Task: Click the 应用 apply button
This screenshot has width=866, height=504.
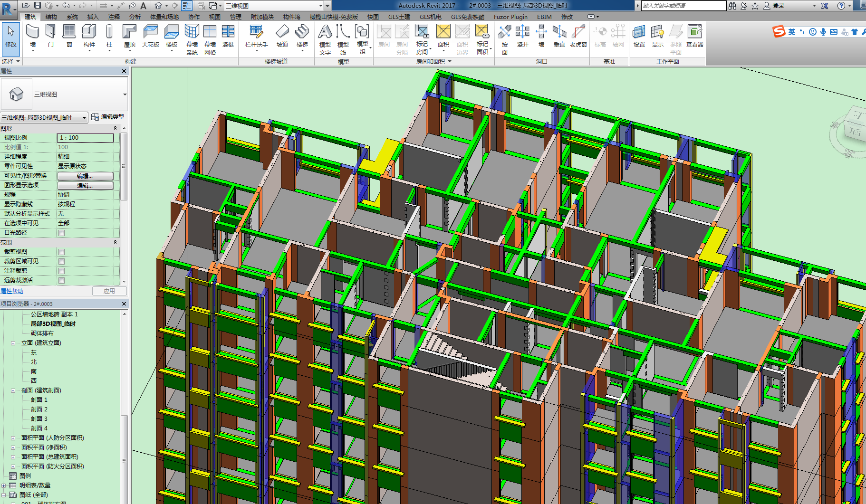Action: tap(109, 291)
